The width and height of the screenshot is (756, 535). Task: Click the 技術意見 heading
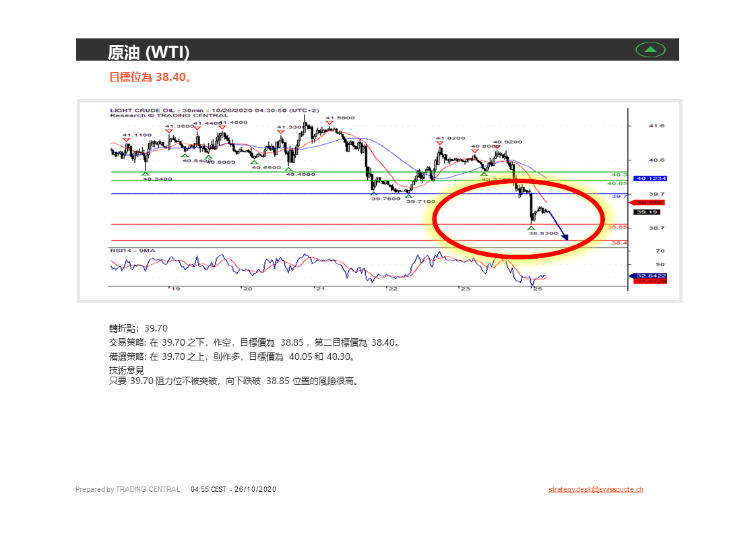[126, 370]
